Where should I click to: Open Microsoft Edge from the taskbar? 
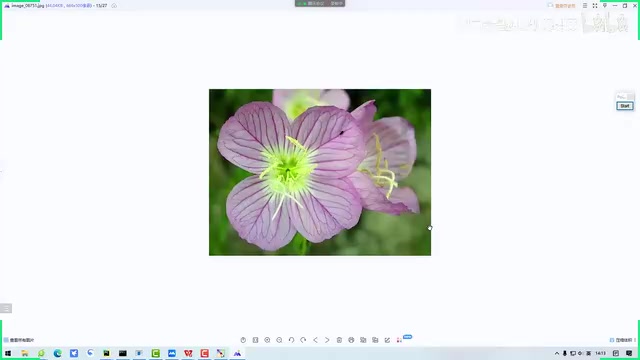(58, 353)
